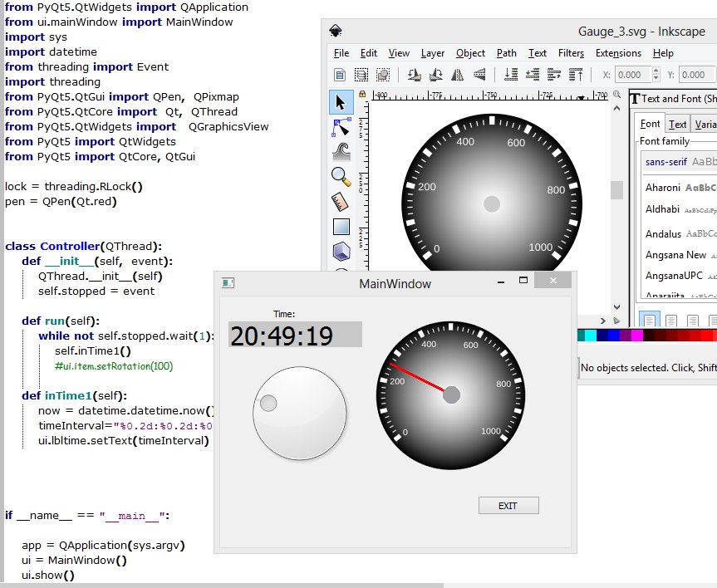This screenshot has width=717, height=588.
Task: Increase the X coordinate with stepper up arrow
Action: [656, 71]
